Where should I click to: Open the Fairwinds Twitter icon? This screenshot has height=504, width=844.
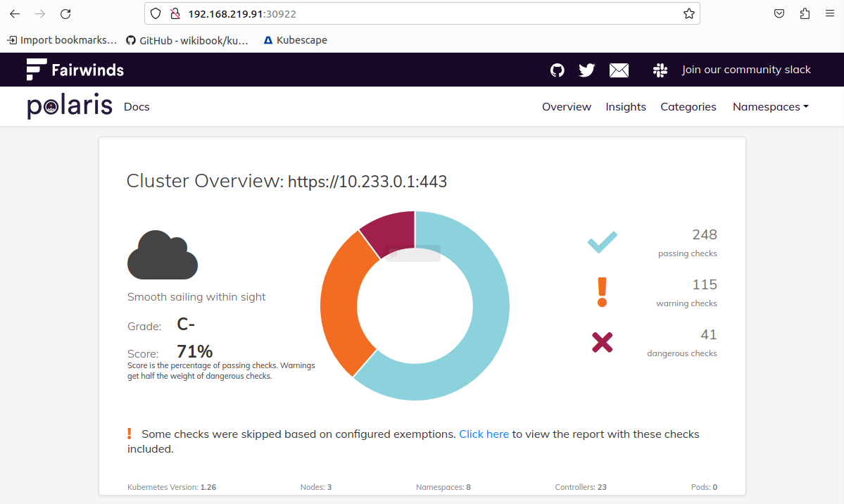586,70
